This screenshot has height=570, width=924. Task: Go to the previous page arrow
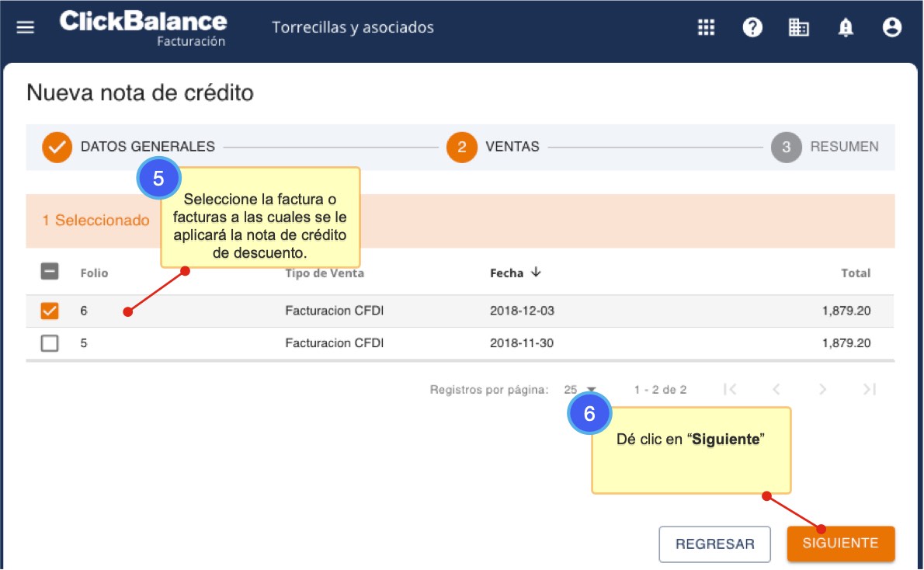click(776, 389)
